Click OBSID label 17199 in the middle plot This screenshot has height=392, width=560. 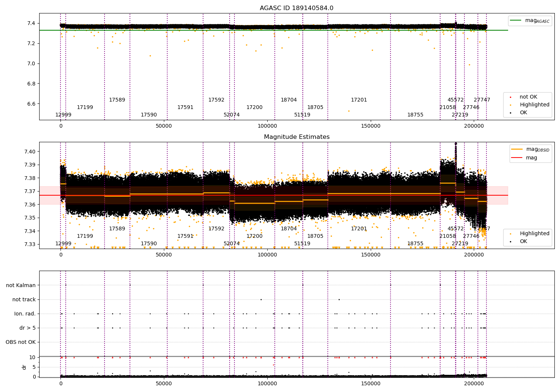tap(85, 236)
